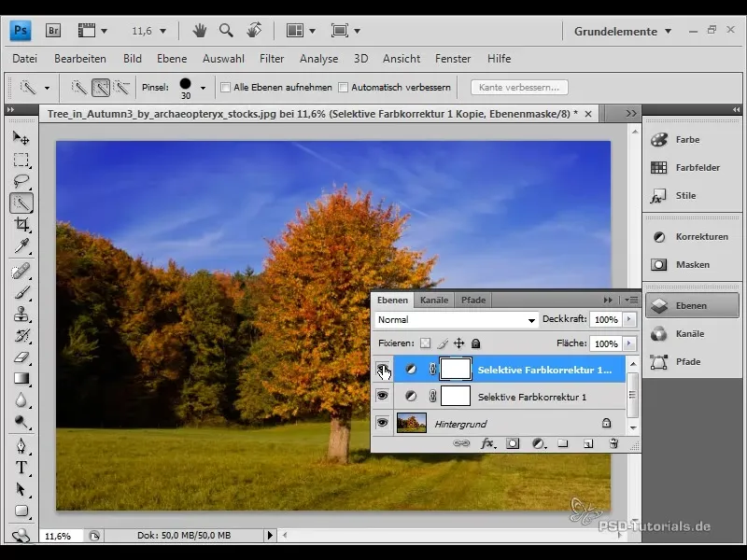Open the zoom level 11,6 dropdown
The height and width of the screenshot is (560, 747).
pyautogui.click(x=162, y=32)
